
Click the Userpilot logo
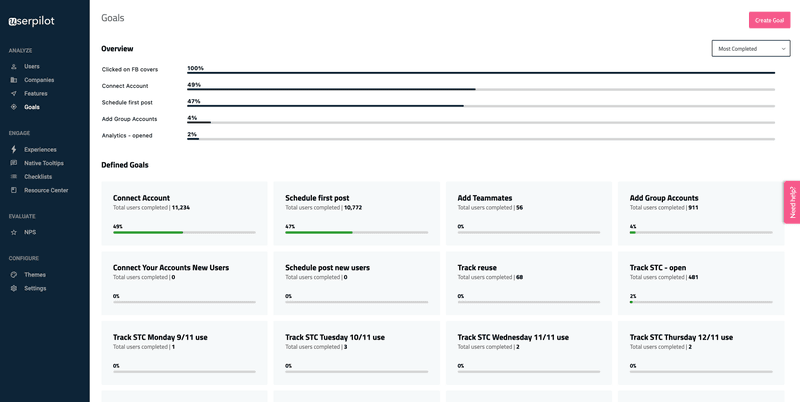31,21
